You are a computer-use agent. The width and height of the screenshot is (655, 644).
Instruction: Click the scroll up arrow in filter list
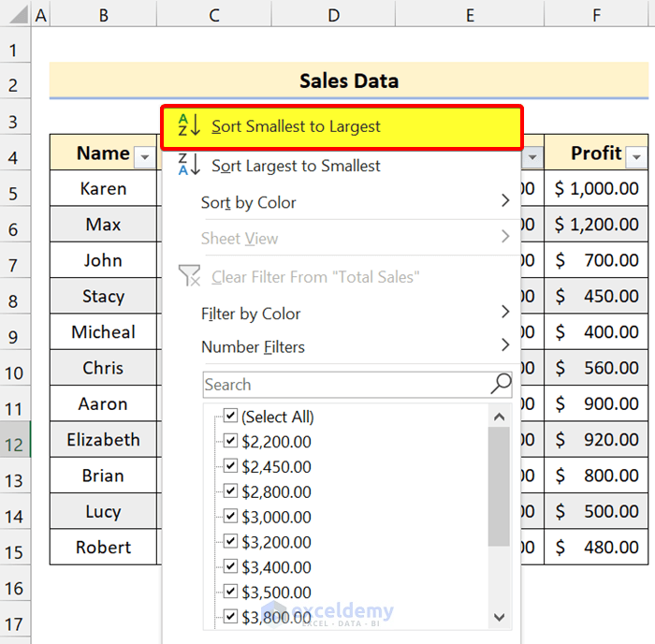(x=499, y=417)
